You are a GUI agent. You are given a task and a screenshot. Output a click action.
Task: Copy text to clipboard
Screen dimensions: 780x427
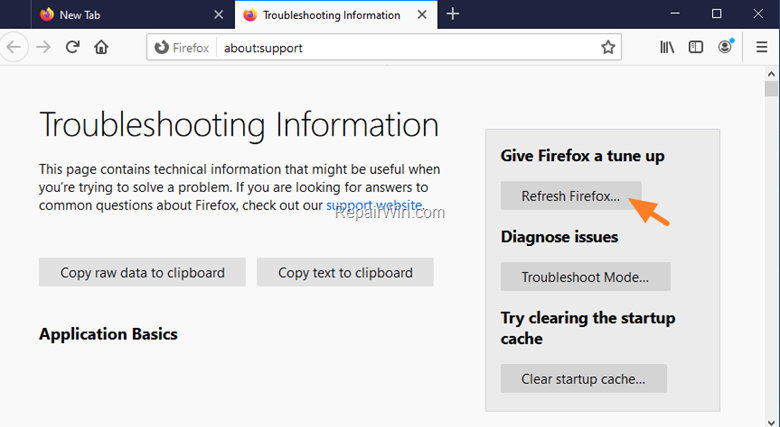[345, 272]
